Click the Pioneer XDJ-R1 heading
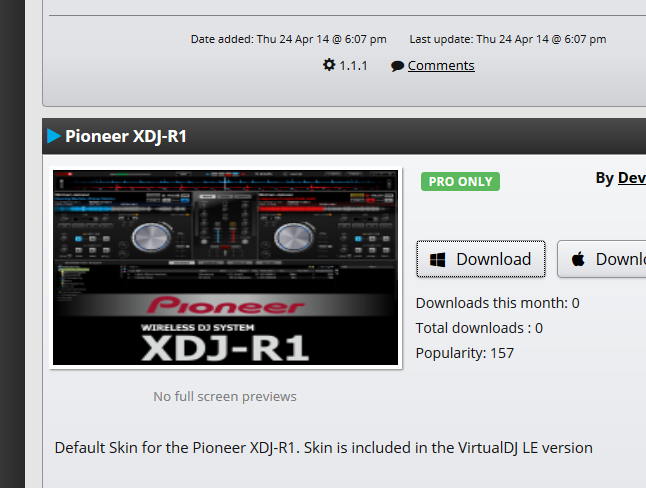Viewport: 646px width, 496px height. coord(126,136)
